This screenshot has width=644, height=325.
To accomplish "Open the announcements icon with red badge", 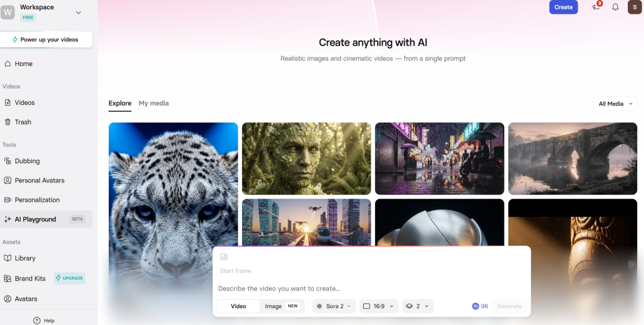I will coord(596,7).
